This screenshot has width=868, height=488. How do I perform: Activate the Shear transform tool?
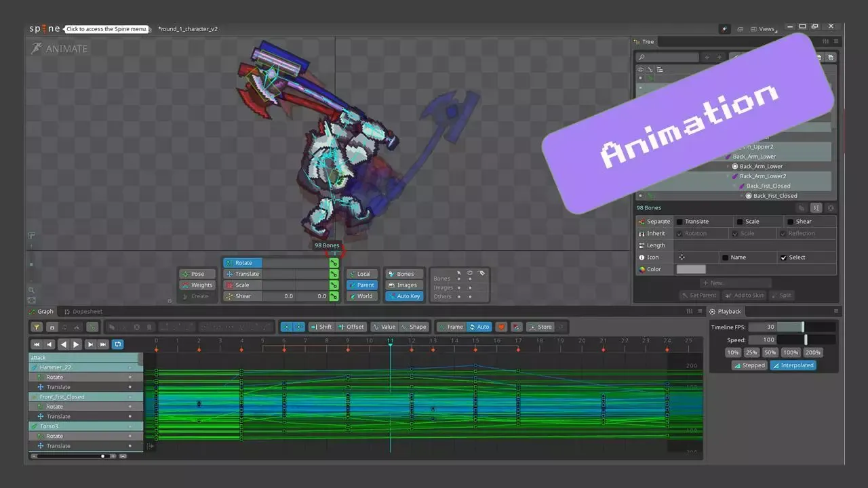coord(243,296)
